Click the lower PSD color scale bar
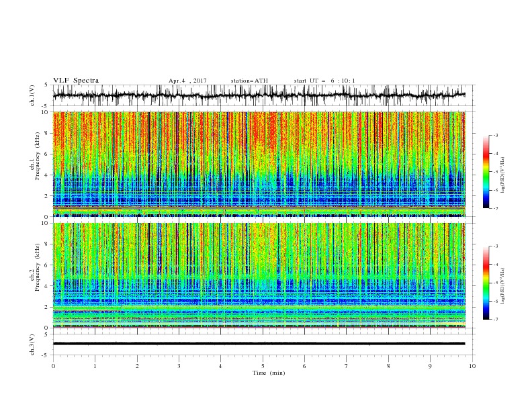This screenshot has height=411, width=532. click(x=486, y=283)
